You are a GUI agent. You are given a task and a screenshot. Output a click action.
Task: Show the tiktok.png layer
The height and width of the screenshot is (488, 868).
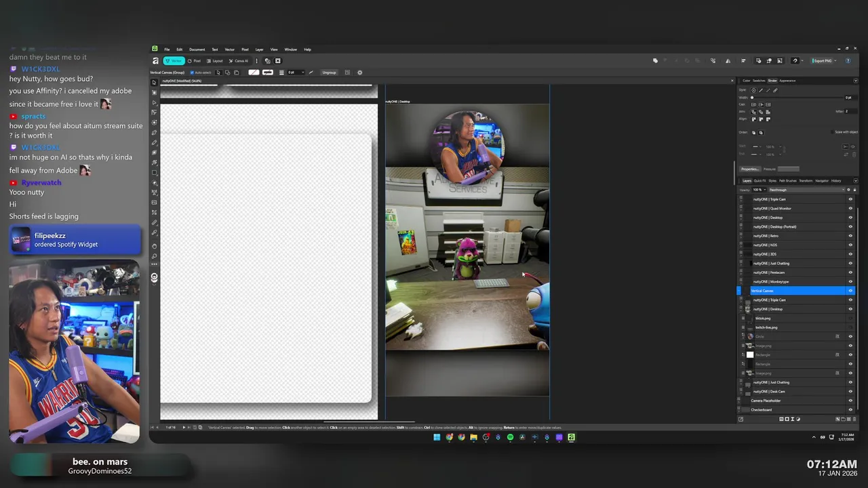pyautogui.click(x=850, y=318)
